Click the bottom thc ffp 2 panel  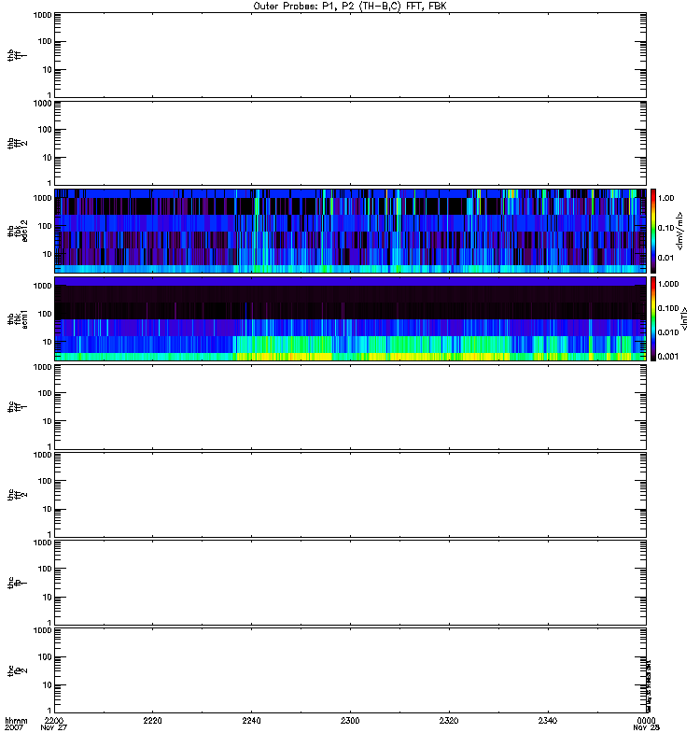click(x=350, y=669)
